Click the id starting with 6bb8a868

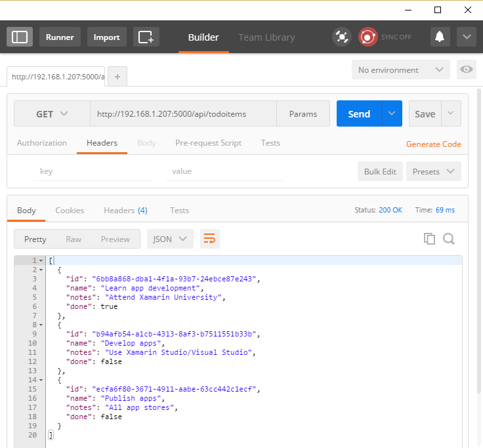point(174,279)
